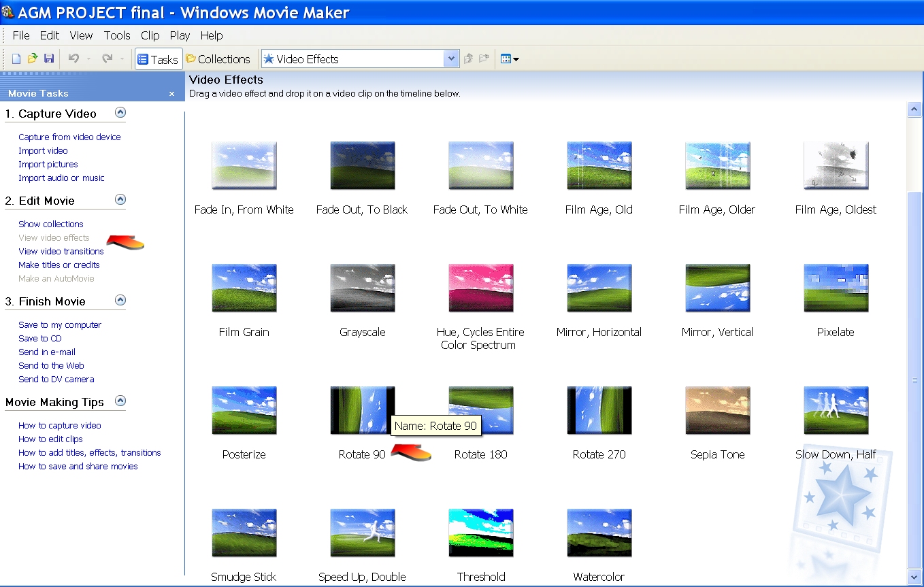Viewport: 924px width, 587px height.
Task: Open the Edit menu
Action: coord(50,35)
